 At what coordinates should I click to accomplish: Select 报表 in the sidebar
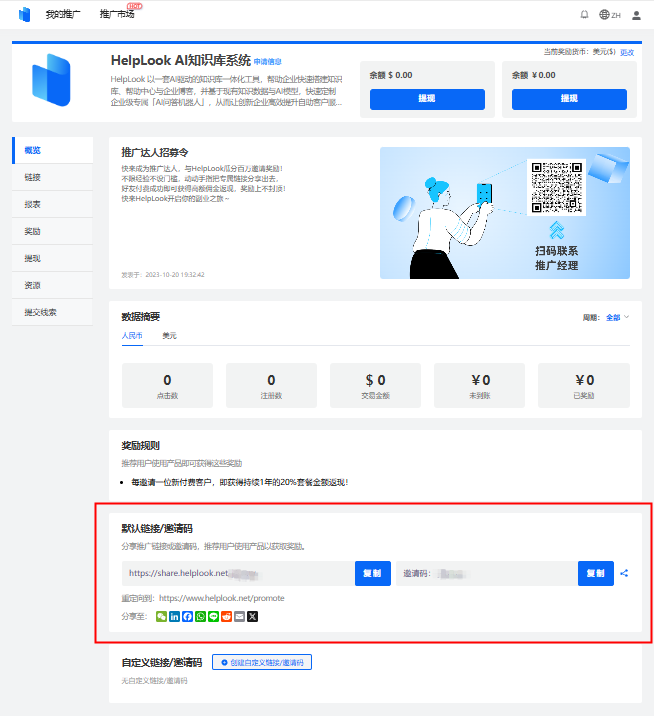[x=53, y=204]
